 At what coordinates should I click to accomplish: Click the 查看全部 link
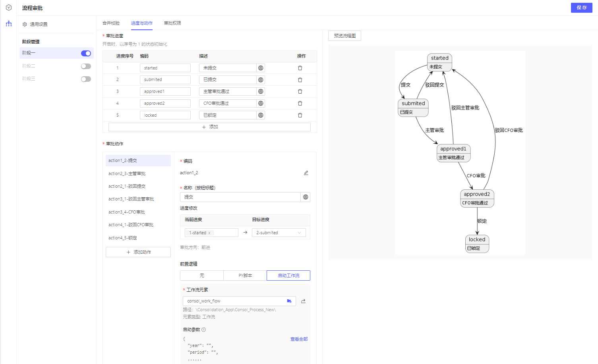point(299,339)
